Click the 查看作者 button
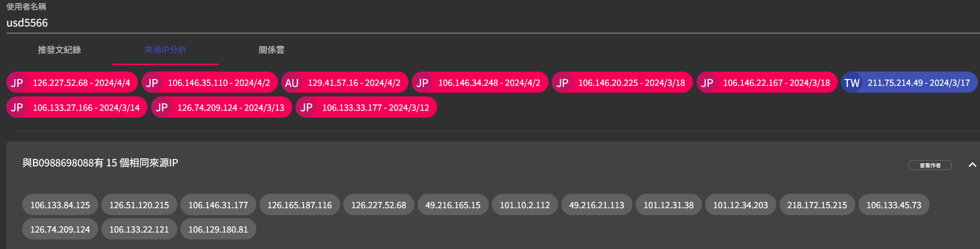Screen dimensions: 980x249 click(930, 165)
